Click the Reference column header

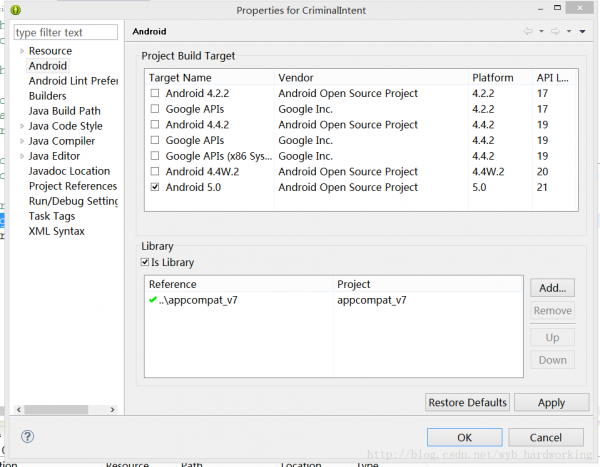point(239,284)
